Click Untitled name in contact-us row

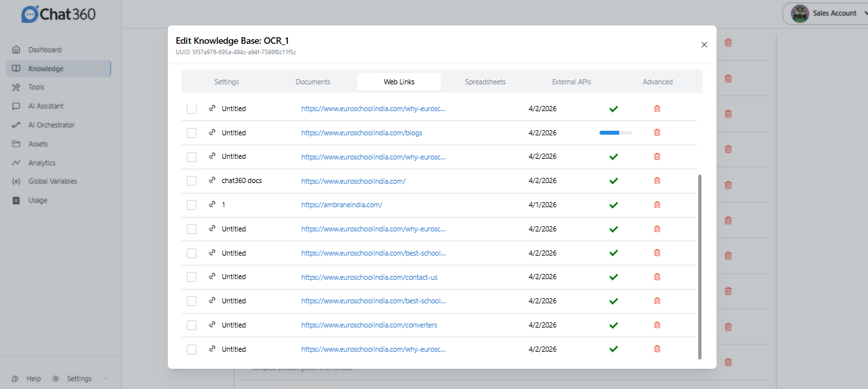(234, 277)
